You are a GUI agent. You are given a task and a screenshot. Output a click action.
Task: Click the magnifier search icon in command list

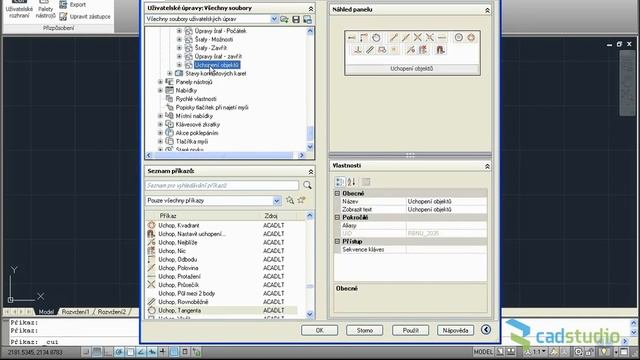[x=307, y=185]
